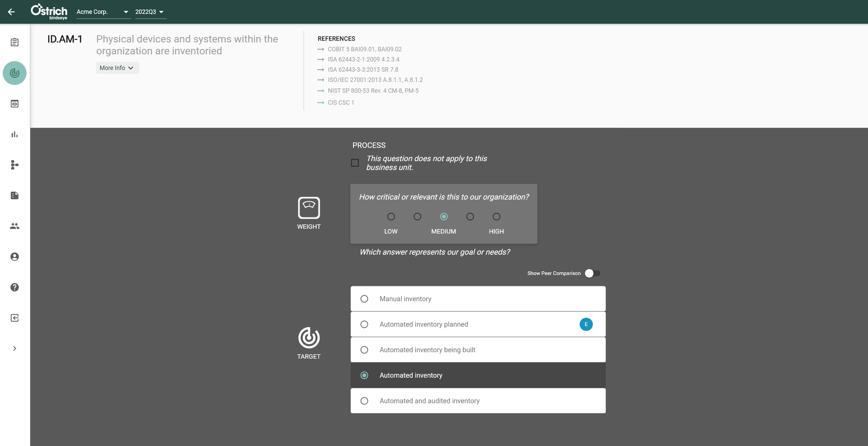
Task: Click the back arrow in header
Action: pos(11,12)
